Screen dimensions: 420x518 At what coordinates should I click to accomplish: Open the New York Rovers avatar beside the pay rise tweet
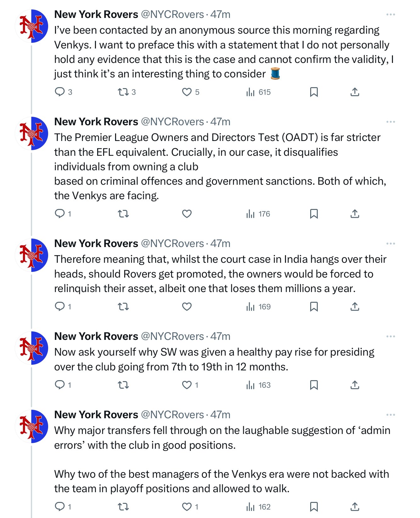pyautogui.click(x=32, y=348)
